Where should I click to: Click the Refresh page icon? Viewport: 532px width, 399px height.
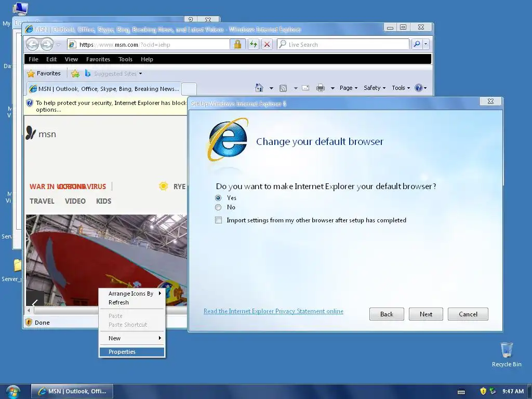254,44
